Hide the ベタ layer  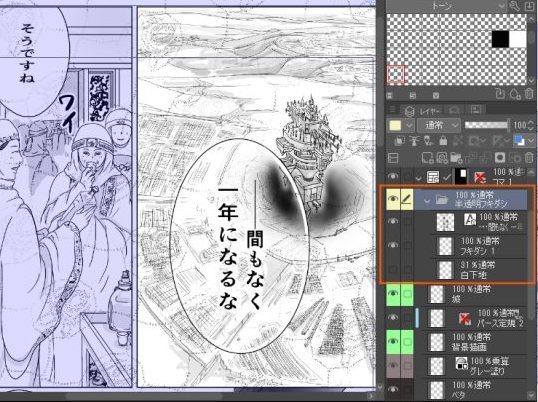click(x=393, y=389)
